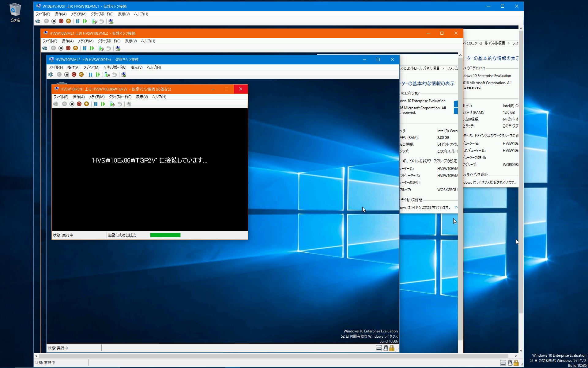Click Turn Off icon in HVSW10Ex86WTGP2V toolbar
The image size is (588, 368).
(72, 104)
